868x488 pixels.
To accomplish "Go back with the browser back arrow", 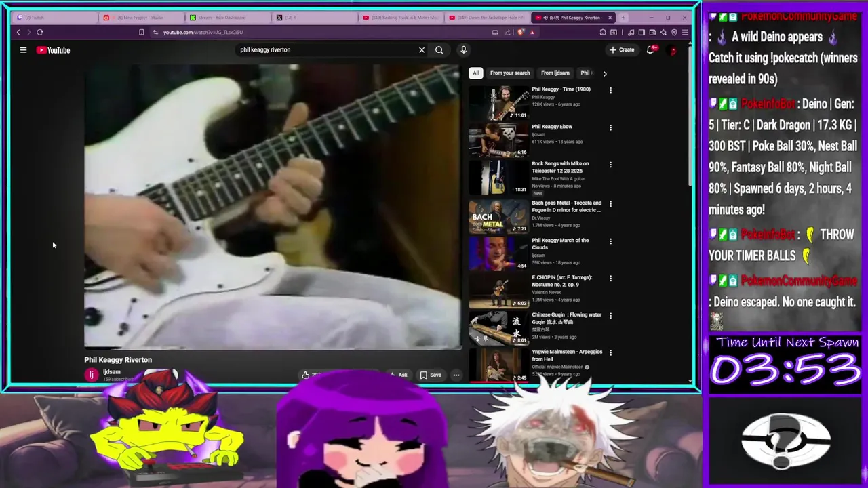I will click(18, 32).
